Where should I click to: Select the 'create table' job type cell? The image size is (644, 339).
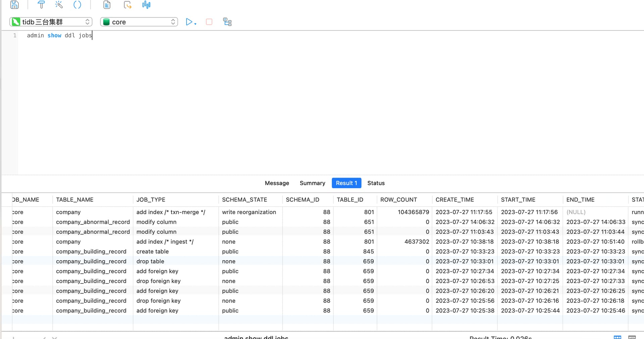pyautogui.click(x=176, y=252)
